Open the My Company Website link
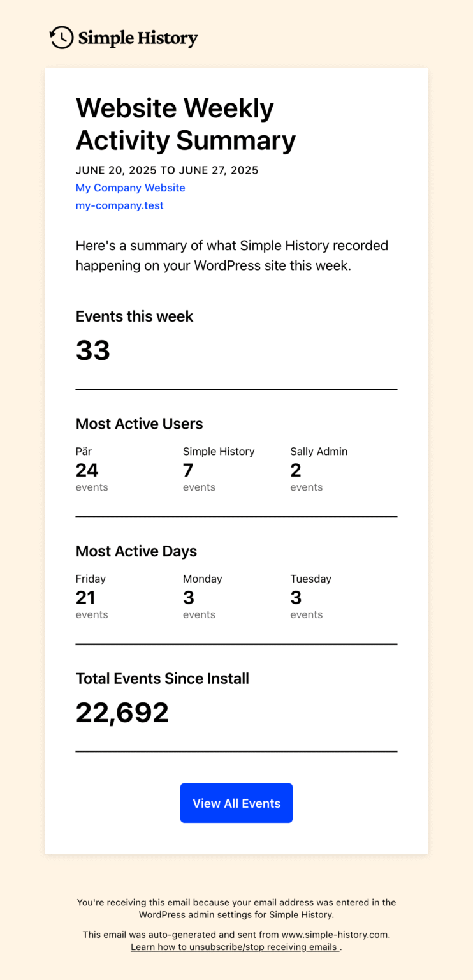The height and width of the screenshot is (980, 473). tap(130, 188)
